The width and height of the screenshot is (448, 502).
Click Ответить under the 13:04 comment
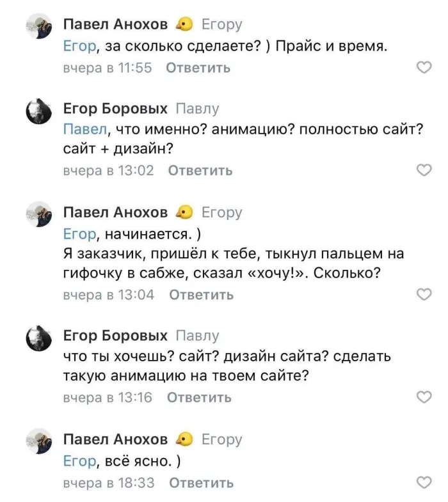coord(201,295)
